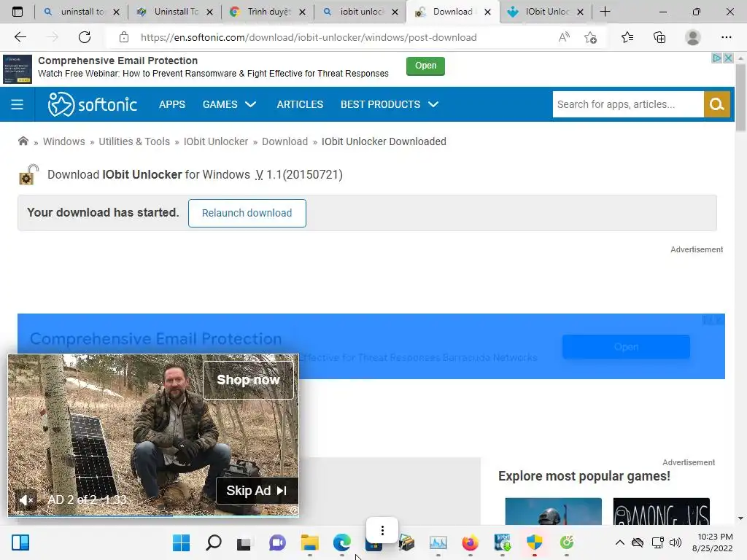Switch to the 'Uninstall To' tab
The height and width of the screenshot is (560, 747).
(x=174, y=12)
